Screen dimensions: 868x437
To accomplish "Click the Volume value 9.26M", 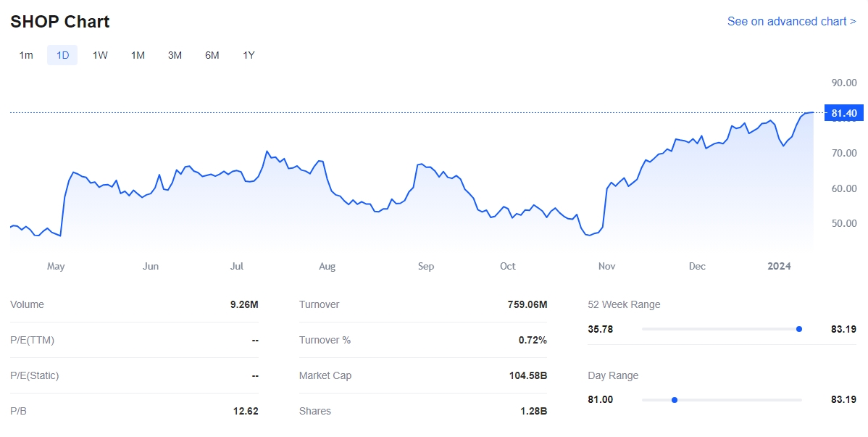I will (244, 305).
